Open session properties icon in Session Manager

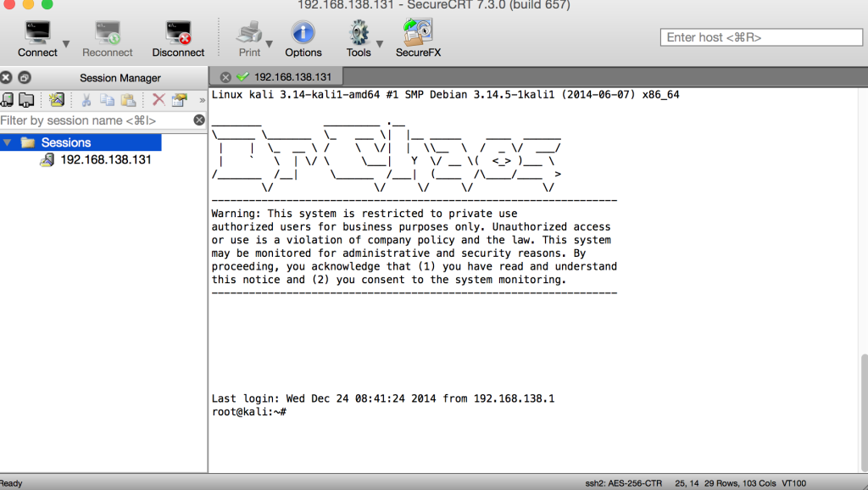[179, 100]
